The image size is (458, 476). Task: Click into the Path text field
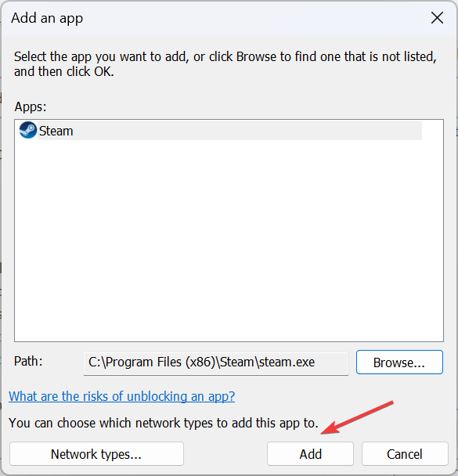click(216, 363)
